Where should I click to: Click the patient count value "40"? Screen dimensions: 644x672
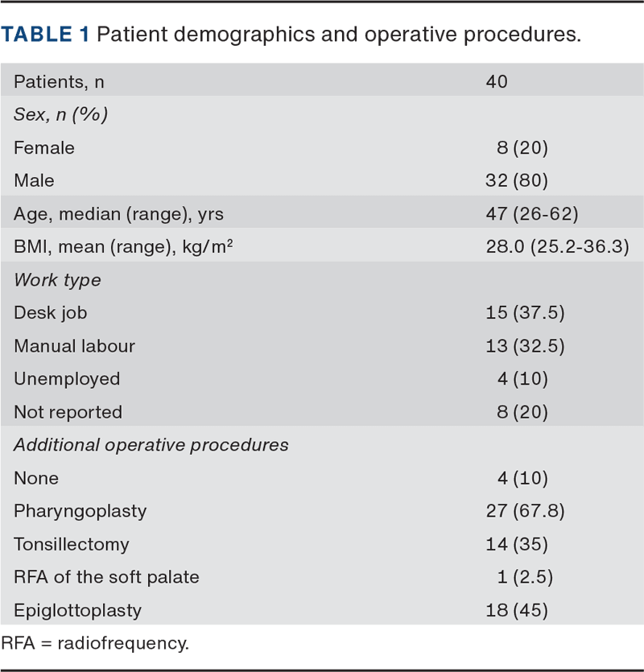pos(497,81)
